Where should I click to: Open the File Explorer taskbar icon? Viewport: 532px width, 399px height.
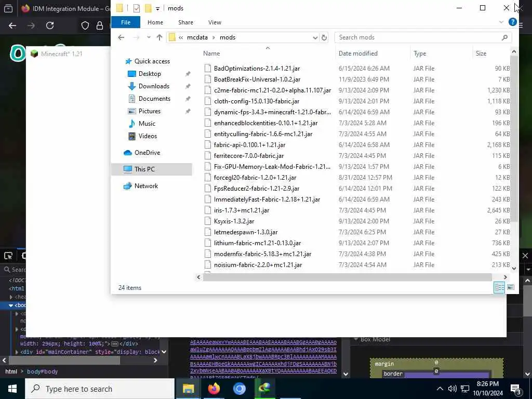[x=188, y=389]
